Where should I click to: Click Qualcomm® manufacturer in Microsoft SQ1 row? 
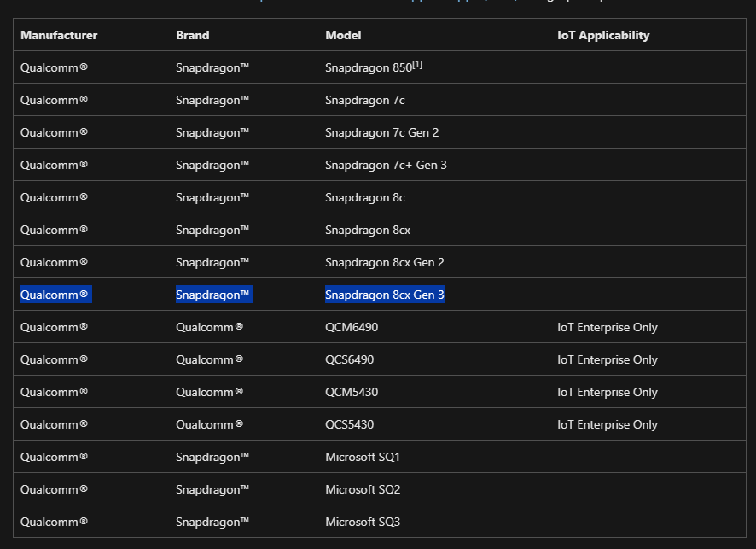pyautogui.click(x=54, y=457)
